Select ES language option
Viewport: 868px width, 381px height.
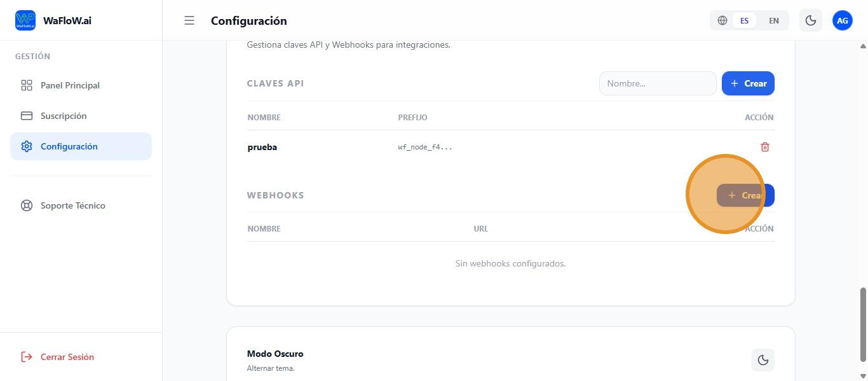click(744, 20)
